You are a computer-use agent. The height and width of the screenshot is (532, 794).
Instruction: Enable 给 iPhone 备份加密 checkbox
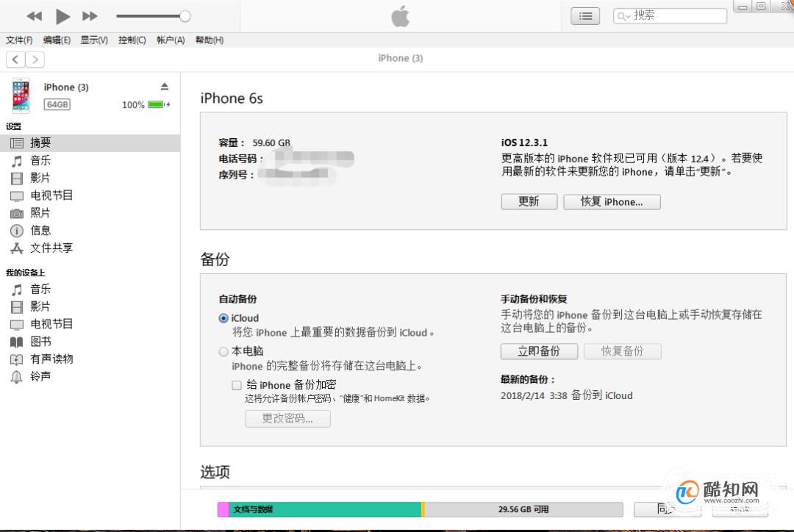click(237, 385)
